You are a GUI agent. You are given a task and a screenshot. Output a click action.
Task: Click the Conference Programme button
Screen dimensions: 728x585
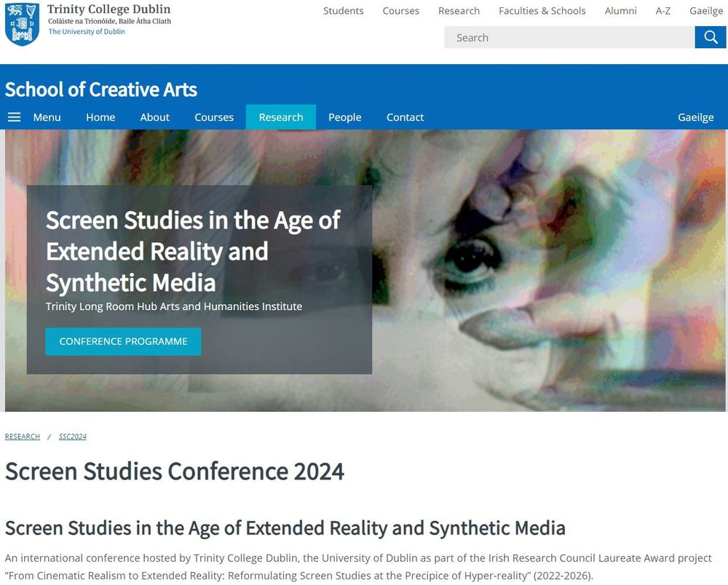click(123, 341)
